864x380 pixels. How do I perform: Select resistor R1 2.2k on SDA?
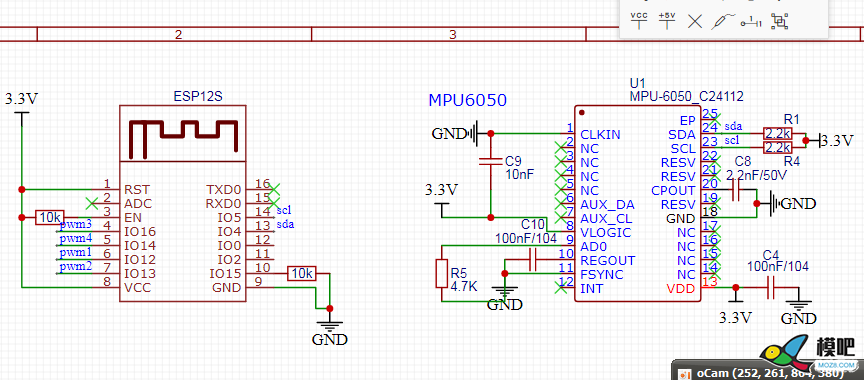coord(777,133)
